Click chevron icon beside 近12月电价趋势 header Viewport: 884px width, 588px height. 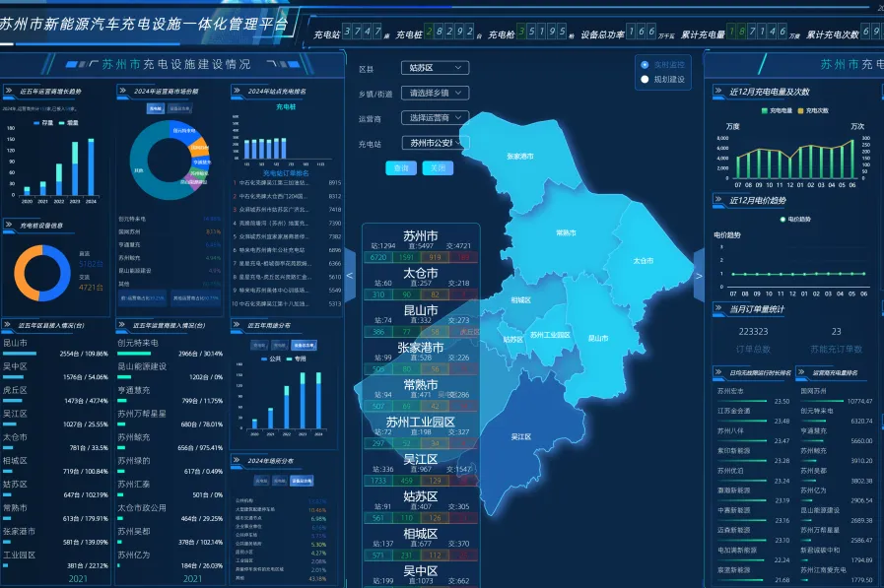[x=719, y=201]
